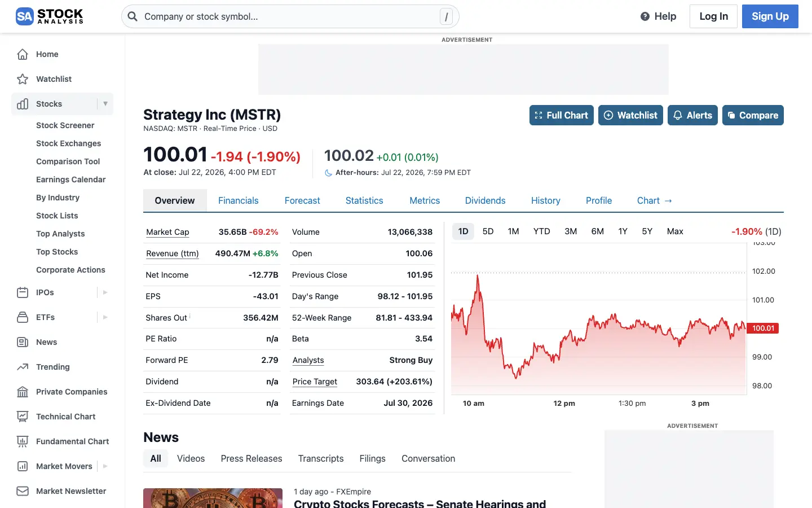Open the History tab
812x508 pixels.
tap(546, 201)
